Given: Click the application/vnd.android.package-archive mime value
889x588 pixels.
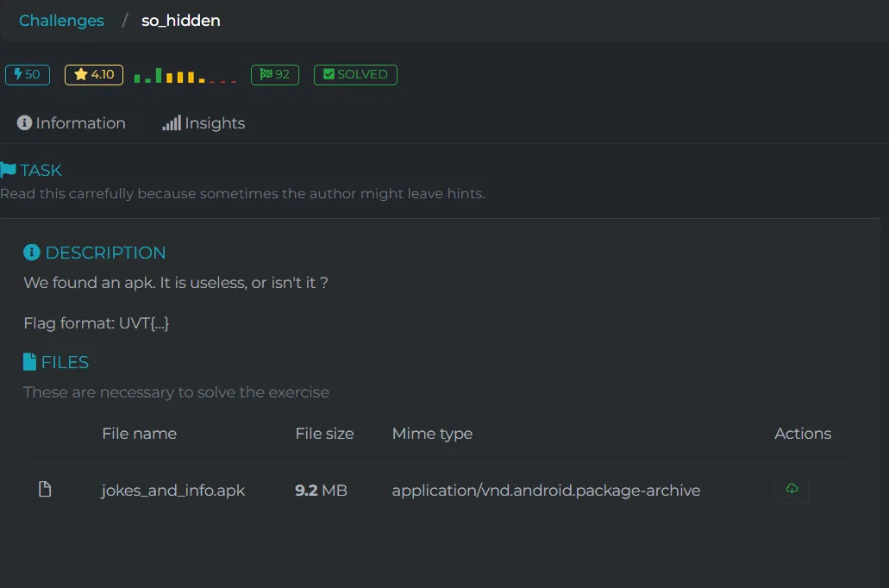Looking at the screenshot, I should tap(546, 490).
